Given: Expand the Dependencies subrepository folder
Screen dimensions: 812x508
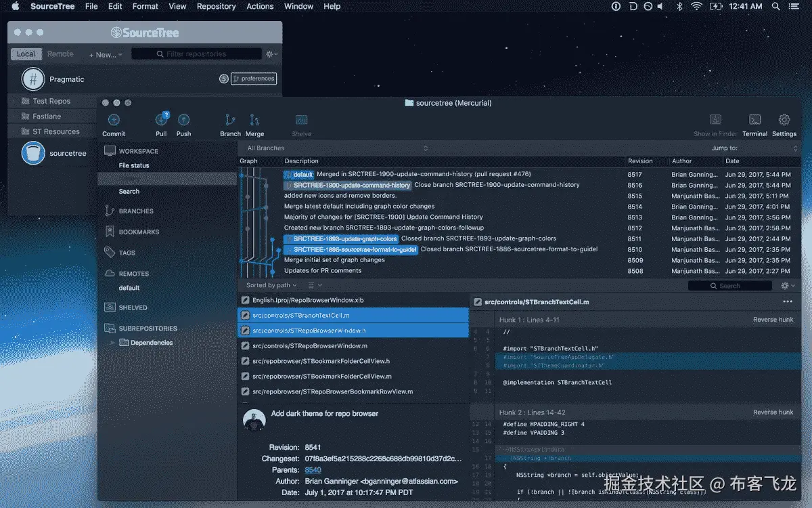Looking at the screenshot, I should (x=112, y=343).
